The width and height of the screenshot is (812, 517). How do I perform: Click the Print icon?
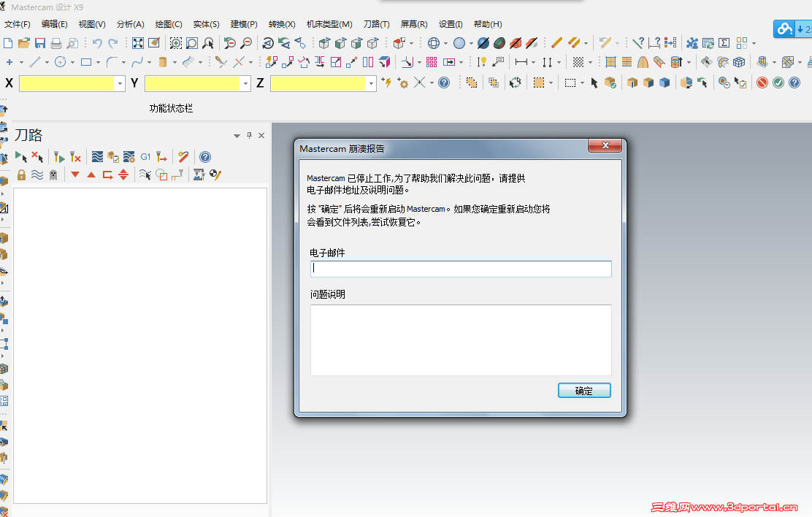(56, 43)
